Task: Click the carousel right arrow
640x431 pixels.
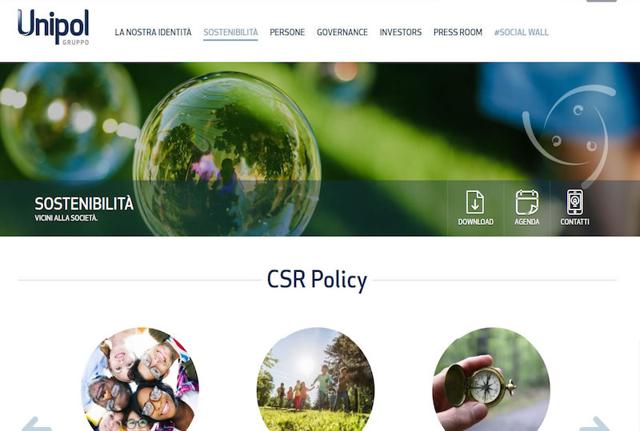Action: (595, 424)
